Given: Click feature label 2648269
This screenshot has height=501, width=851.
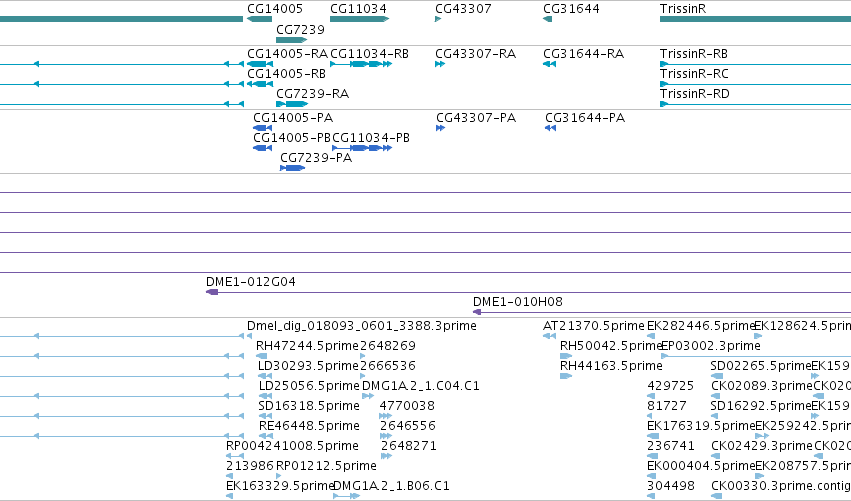Looking at the screenshot, I should click(388, 346).
